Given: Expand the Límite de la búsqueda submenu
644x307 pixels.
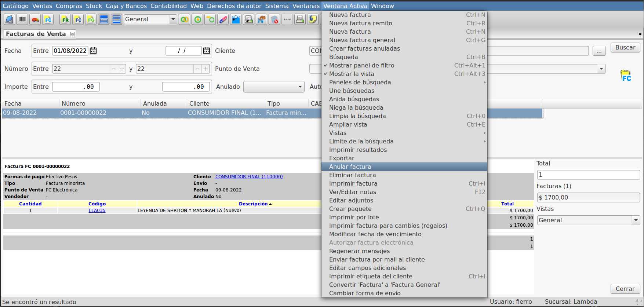Looking at the screenshot, I should click(404, 141).
